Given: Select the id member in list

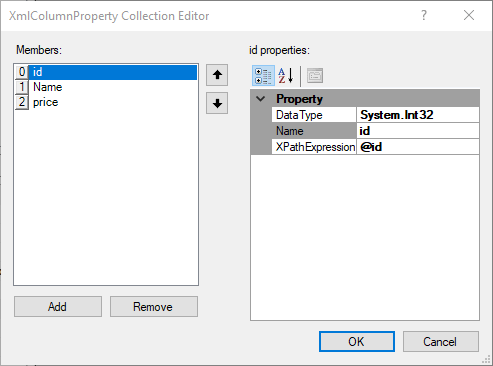Looking at the screenshot, I should (113, 72).
